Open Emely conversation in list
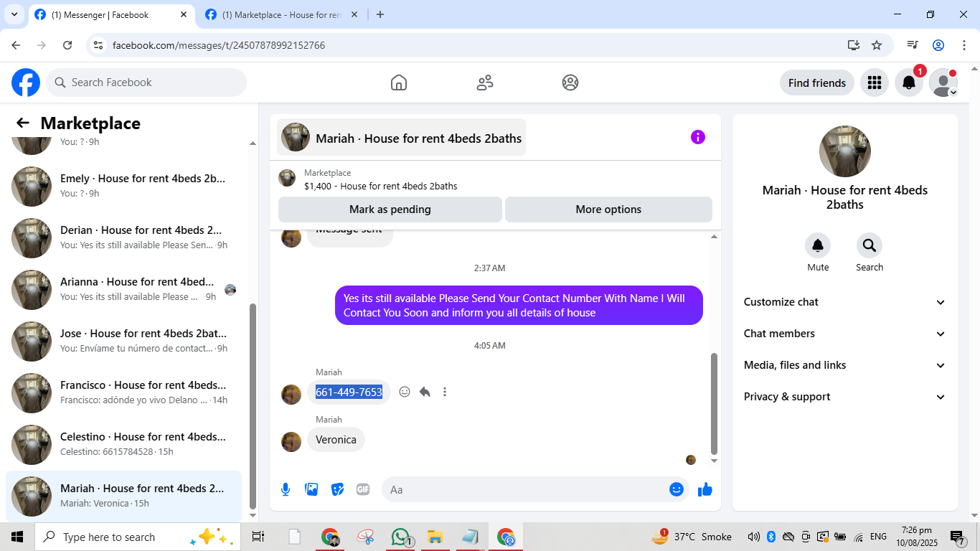 (x=123, y=186)
